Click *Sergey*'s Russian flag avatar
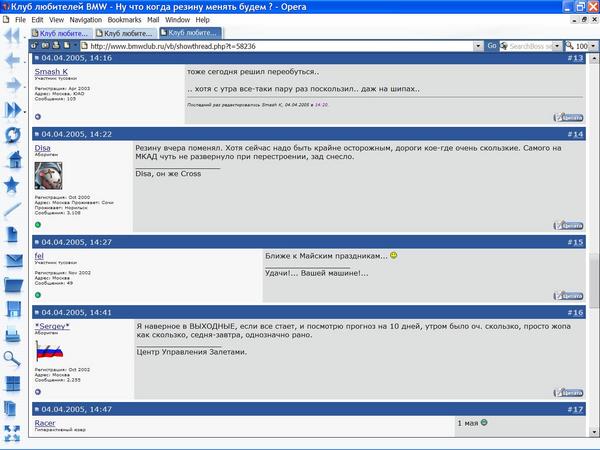The height and width of the screenshot is (450, 600). tap(49, 351)
